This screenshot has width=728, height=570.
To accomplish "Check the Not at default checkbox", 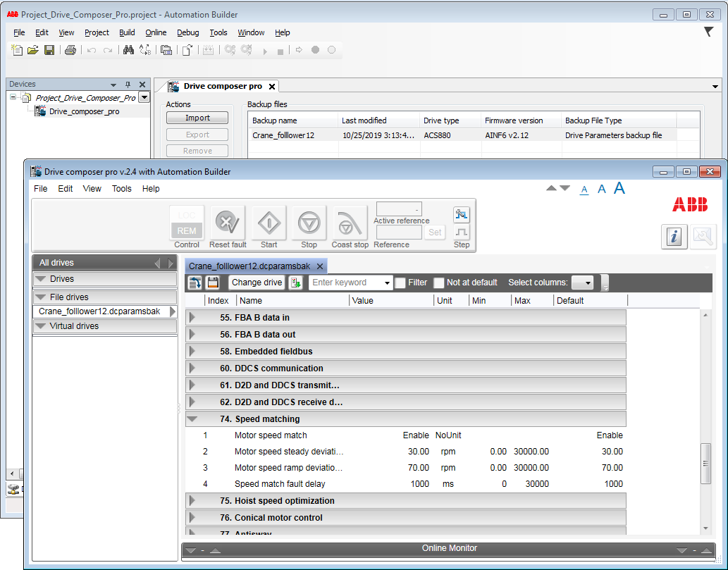I will pyautogui.click(x=438, y=282).
